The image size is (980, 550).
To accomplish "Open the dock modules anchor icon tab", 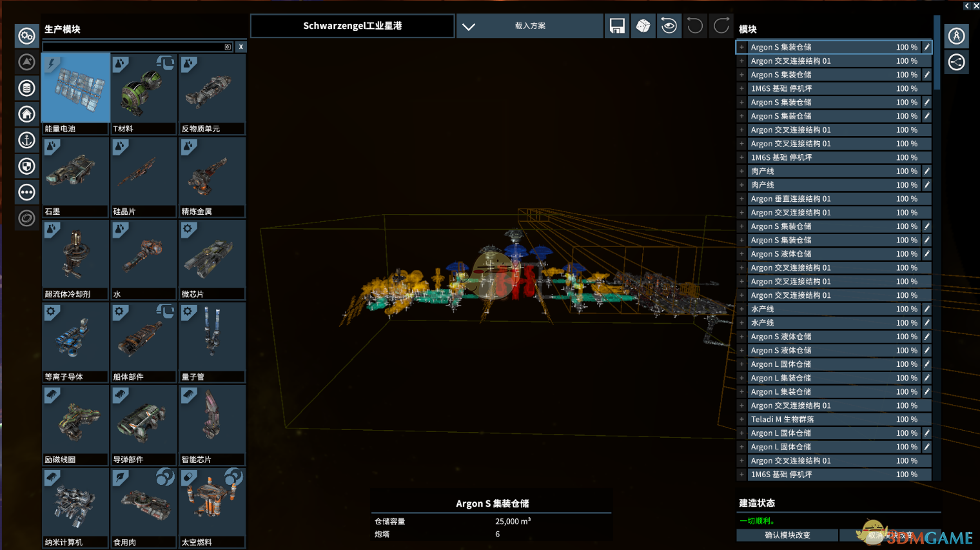I will tap(26, 140).
